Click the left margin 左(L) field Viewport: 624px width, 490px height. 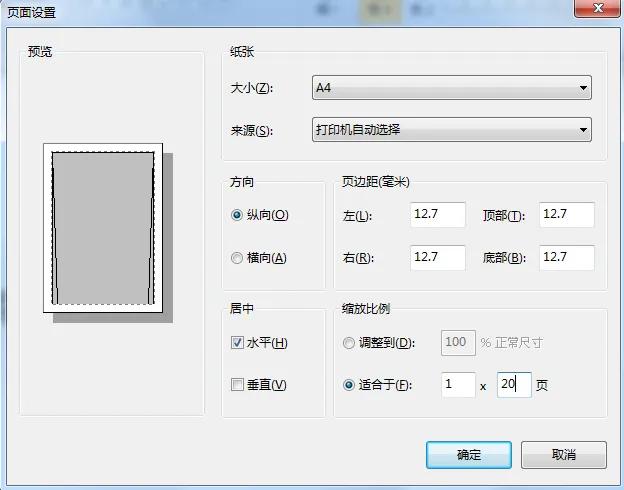[437, 215]
